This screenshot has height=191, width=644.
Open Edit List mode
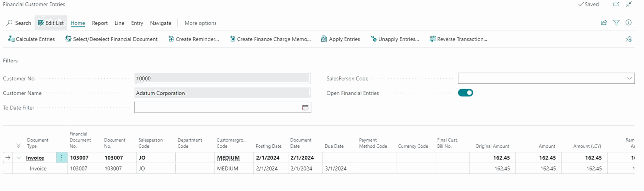(51, 23)
